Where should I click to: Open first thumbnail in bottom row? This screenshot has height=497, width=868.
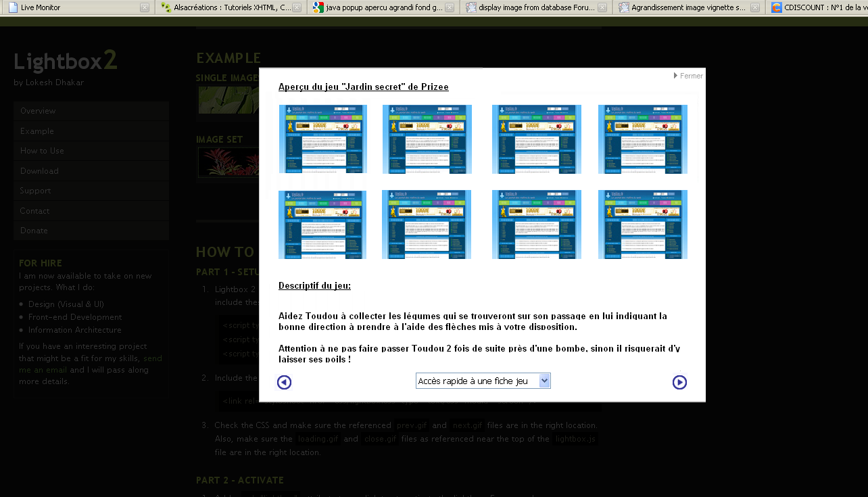coord(322,224)
